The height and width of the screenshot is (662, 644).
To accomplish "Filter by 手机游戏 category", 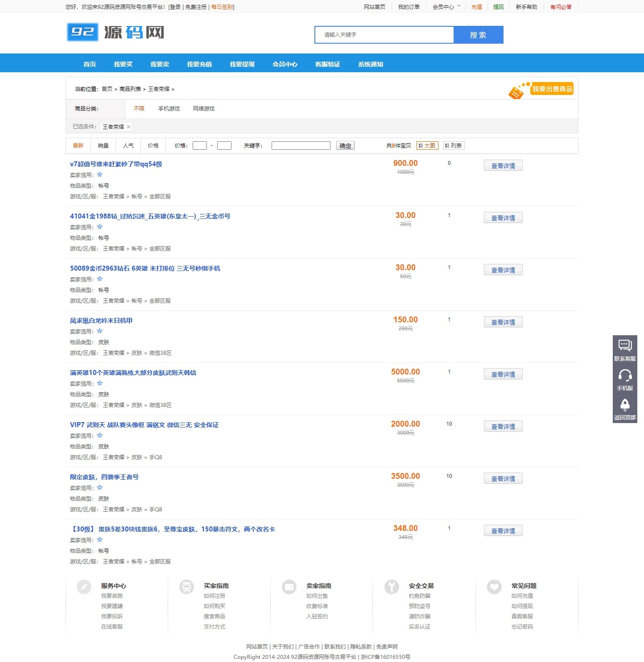I will pyautogui.click(x=169, y=109).
